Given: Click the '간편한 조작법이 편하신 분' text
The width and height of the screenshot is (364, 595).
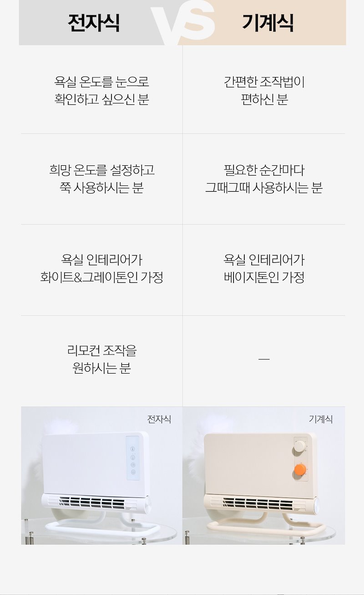Looking at the screenshot, I should (264, 90).
